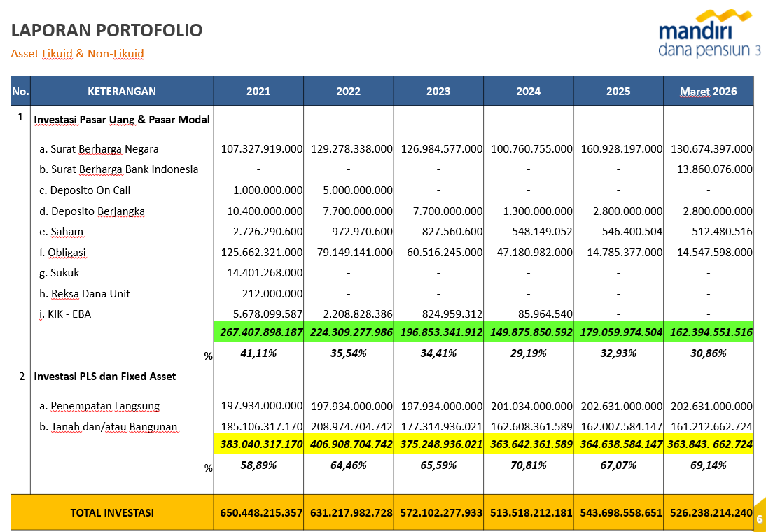Image resolution: width=766 pixels, height=532 pixels.
Task: Click the 2021 column header
Action: pyautogui.click(x=258, y=91)
